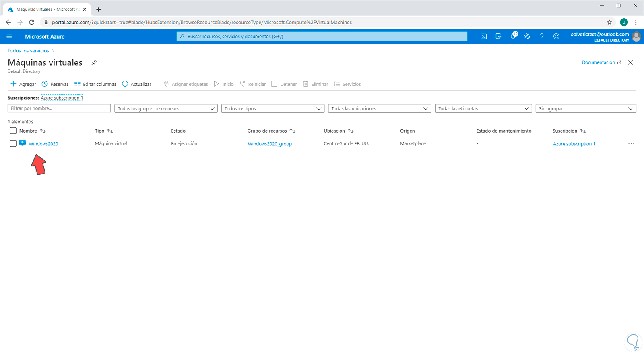
Task: Open the Directory and subscription filter icon
Action: click(x=498, y=37)
